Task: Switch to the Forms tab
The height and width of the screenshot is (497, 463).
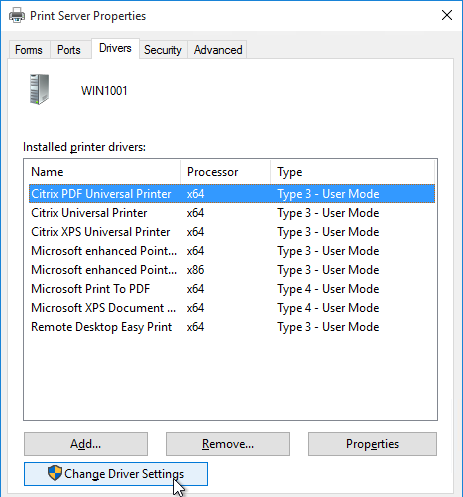Action: [x=29, y=50]
